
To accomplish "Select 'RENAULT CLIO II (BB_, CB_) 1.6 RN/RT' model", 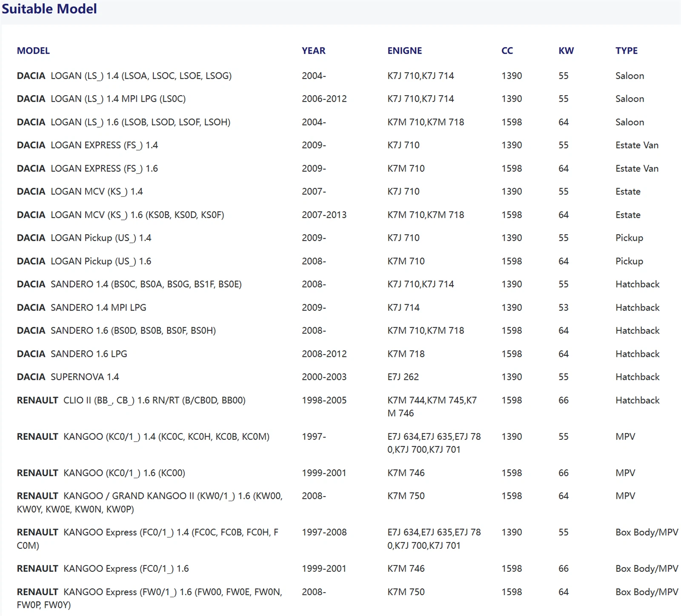I will click(131, 400).
